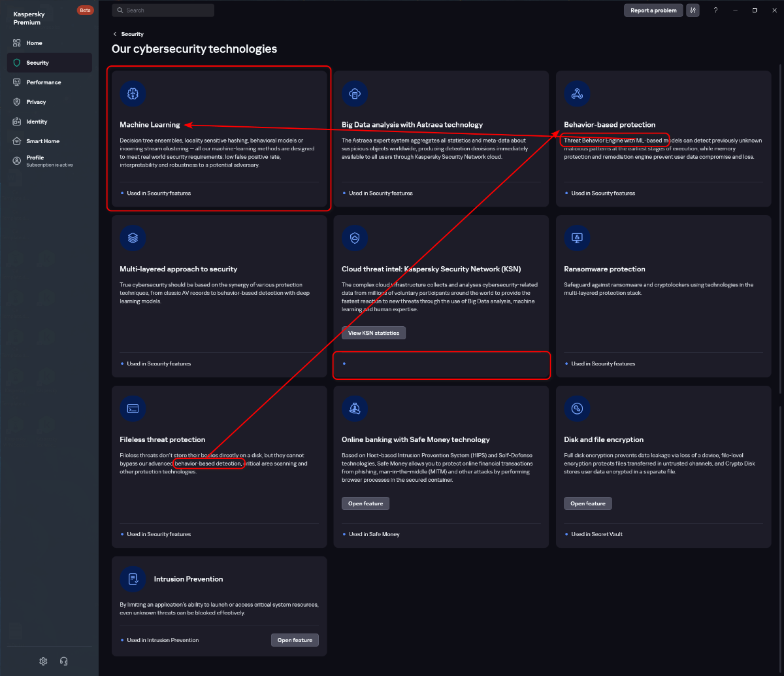This screenshot has height=676, width=784.
Task: Click Open feature under Disk encryption
Action: [x=588, y=503]
